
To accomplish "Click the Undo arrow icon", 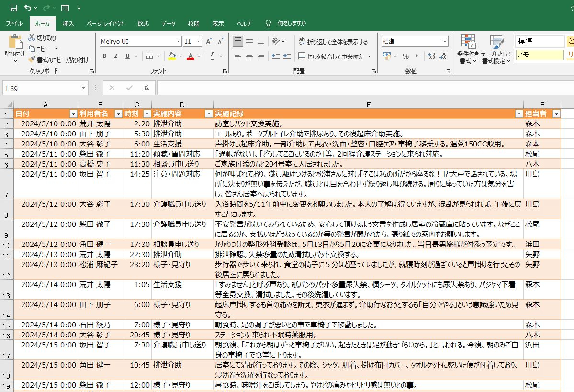I will coord(27,8).
